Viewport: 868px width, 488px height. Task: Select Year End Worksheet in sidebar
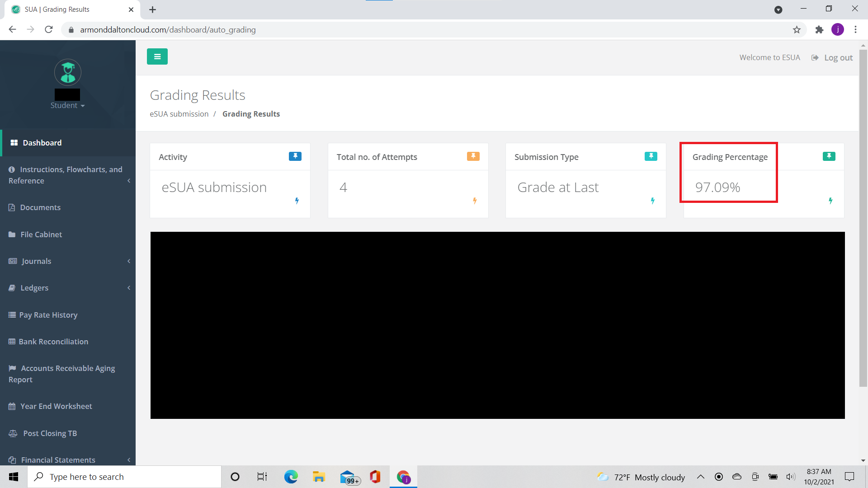pyautogui.click(x=56, y=406)
